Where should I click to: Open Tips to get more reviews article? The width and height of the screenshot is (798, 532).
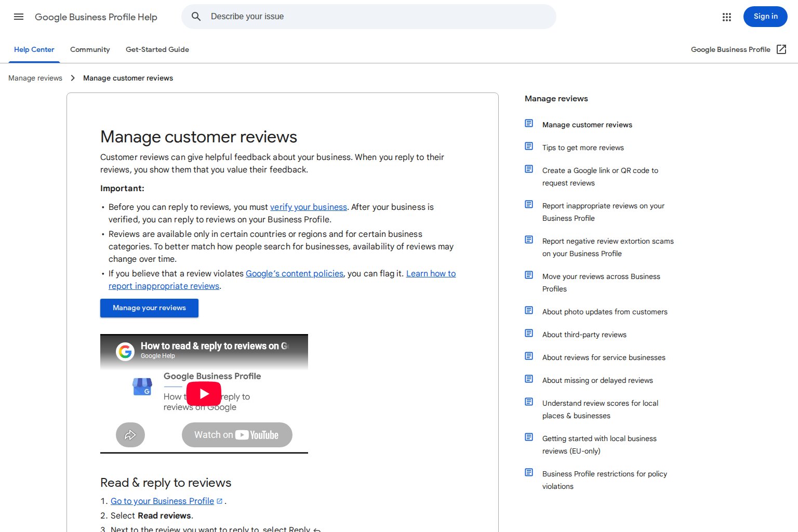coord(583,148)
